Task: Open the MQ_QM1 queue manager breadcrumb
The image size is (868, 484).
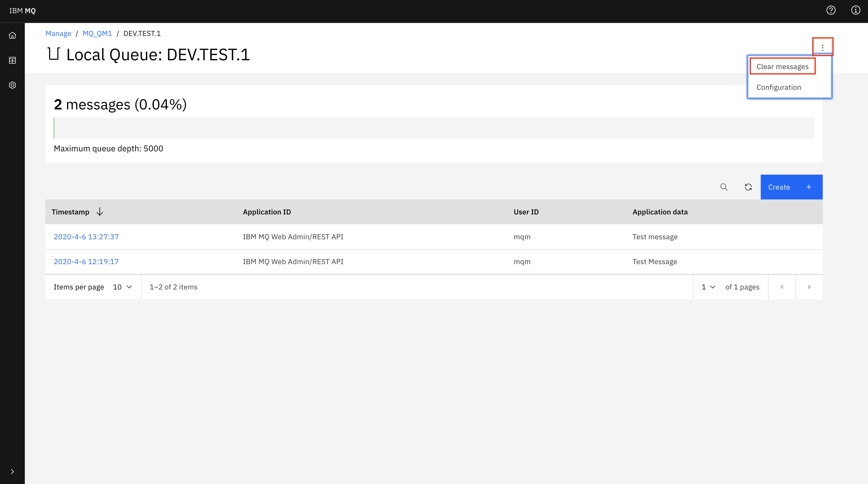Action: click(x=97, y=33)
